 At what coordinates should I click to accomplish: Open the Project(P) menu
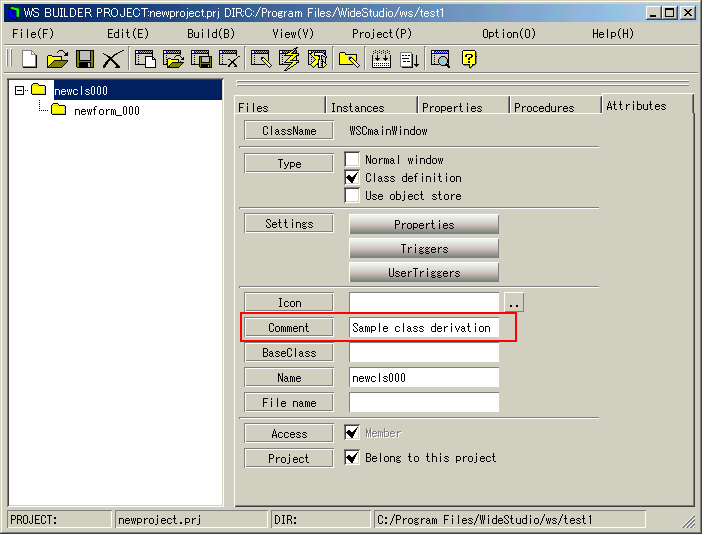coord(381,33)
